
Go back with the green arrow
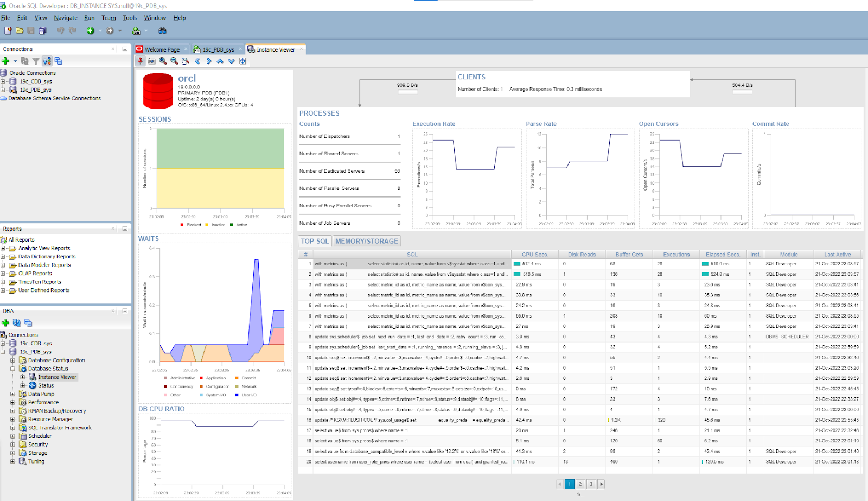coord(91,31)
